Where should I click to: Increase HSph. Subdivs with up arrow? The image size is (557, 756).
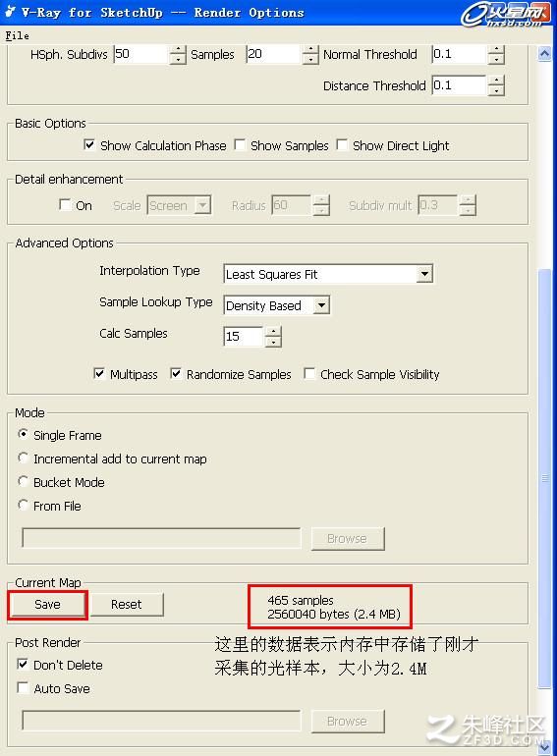coord(178,50)
